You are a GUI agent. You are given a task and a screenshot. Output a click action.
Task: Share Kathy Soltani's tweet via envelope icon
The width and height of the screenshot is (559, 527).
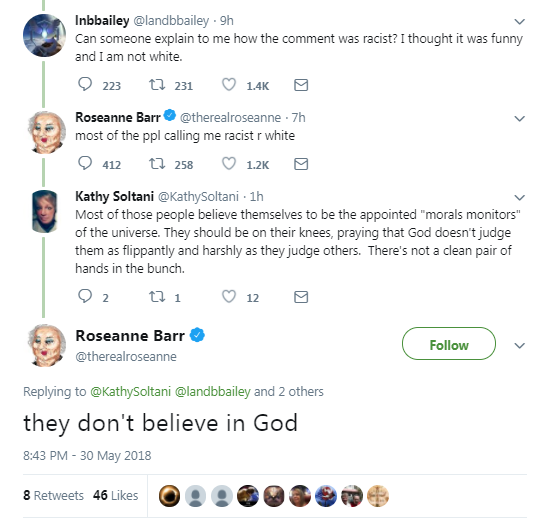[x=301, y=297]
